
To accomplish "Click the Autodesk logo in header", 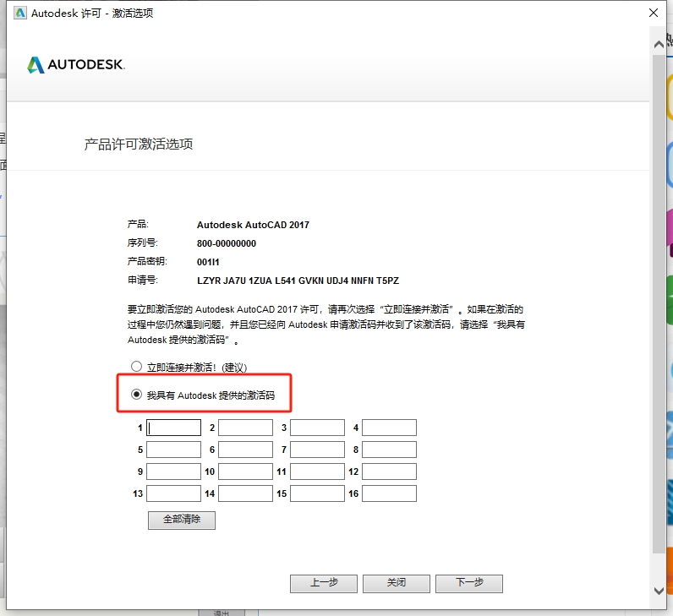I will (x=76, y=65).
